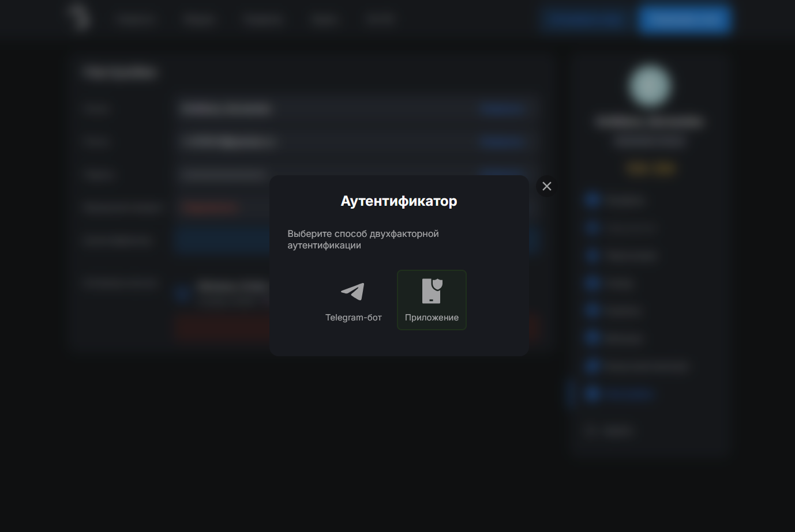Click the phone-with-shield app icon
The image size is (795, 532).
[x=432, y=291]
